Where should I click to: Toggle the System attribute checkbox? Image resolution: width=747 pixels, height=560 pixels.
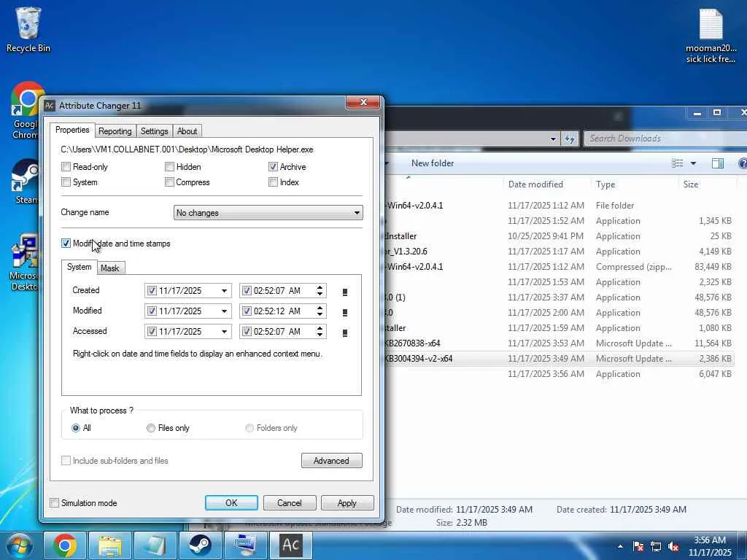tap(66, 182)
